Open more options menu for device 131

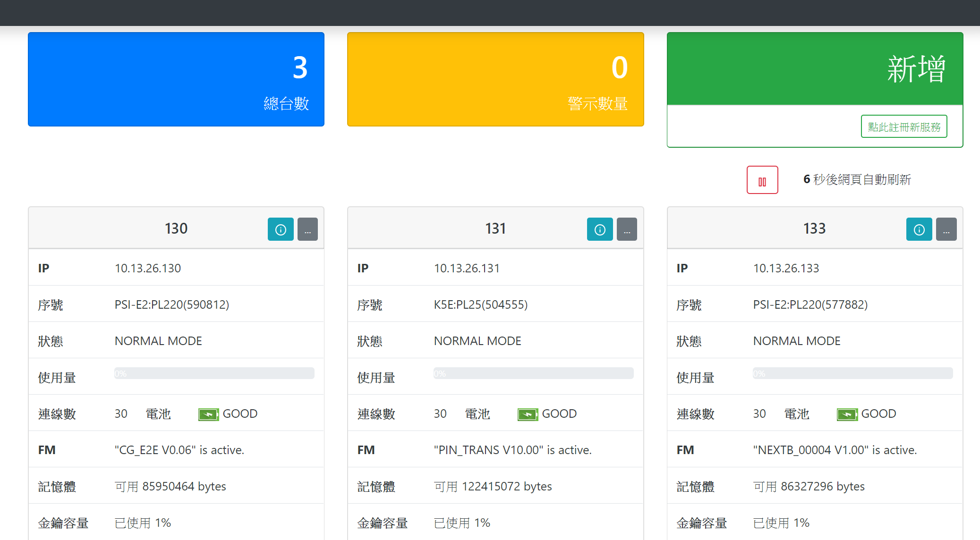[627, 229]
